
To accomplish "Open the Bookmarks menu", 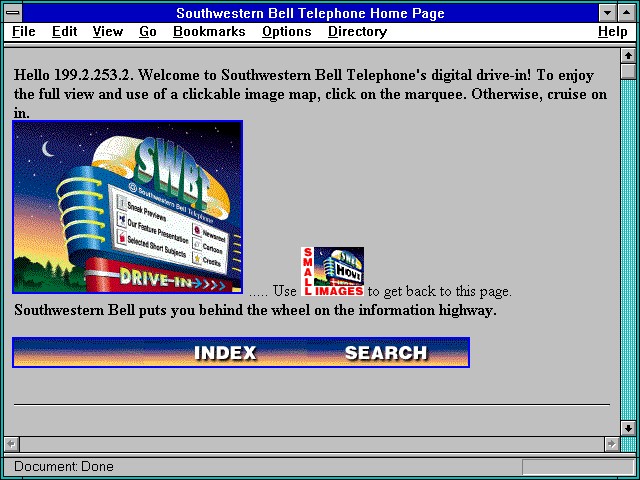I will (x=209, y=32).
